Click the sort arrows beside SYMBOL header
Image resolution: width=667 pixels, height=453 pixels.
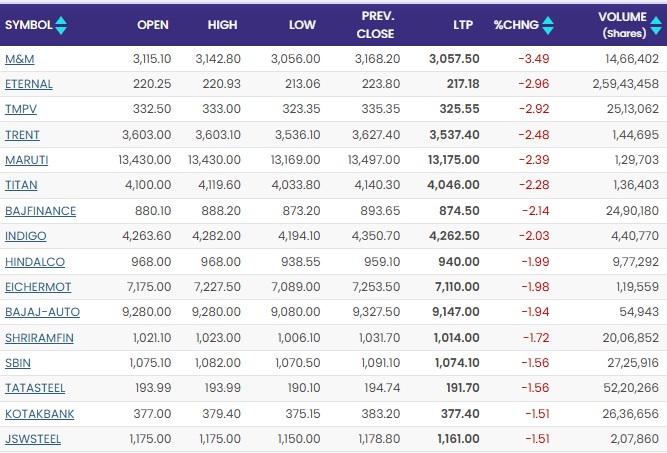(61, 24)
